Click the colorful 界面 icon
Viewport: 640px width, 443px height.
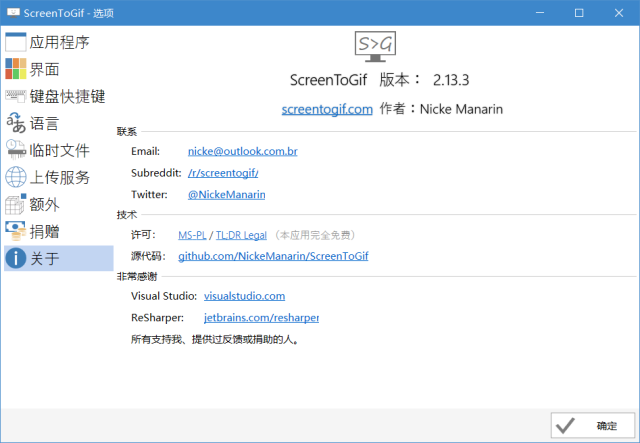pyautogui.click(x=16, y=69)
